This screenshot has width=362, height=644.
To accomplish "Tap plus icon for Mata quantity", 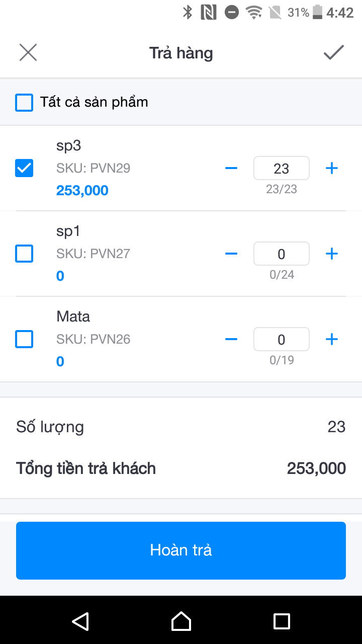I will [x=332, y=339].
